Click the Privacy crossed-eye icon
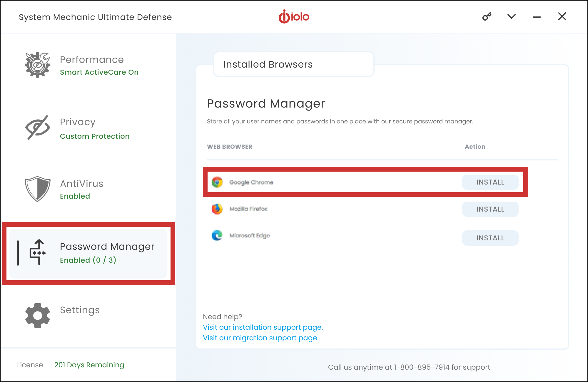 pos(37,128)
